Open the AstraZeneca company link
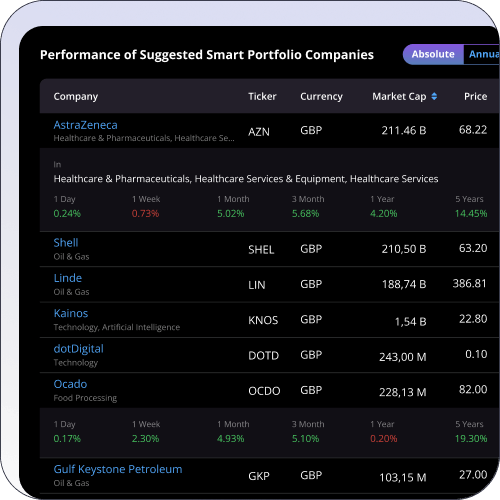 85,125
